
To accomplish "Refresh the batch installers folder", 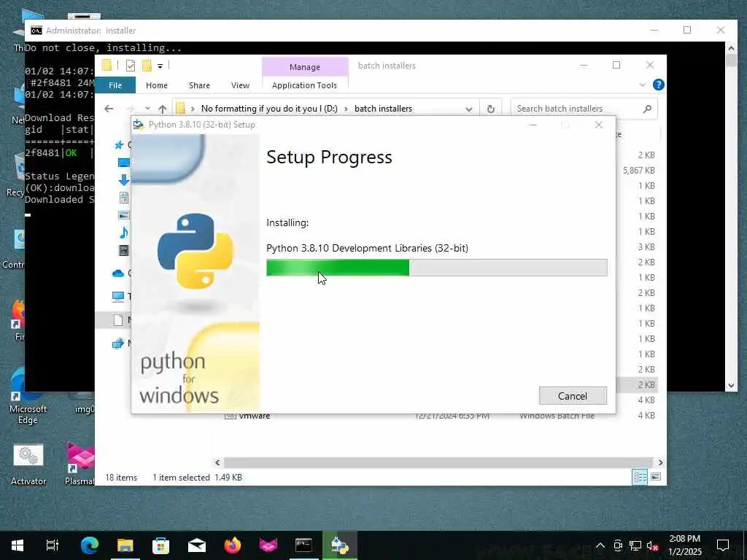I will 491,109.
